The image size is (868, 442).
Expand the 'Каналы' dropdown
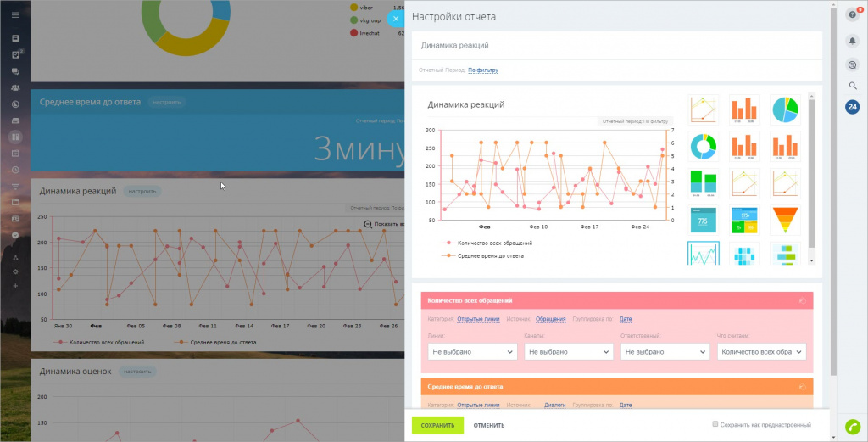point(569,352)
